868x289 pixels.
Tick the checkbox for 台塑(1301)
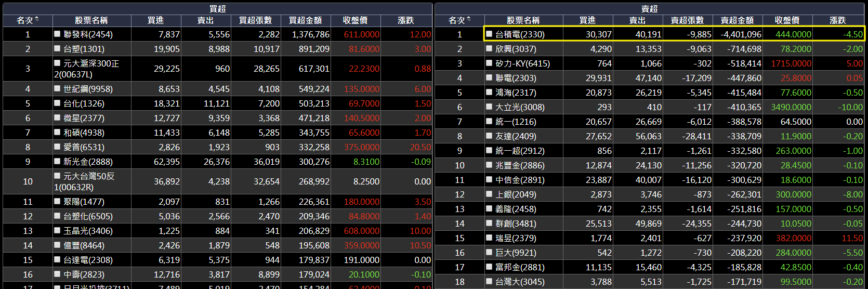[x=57, y=48]
